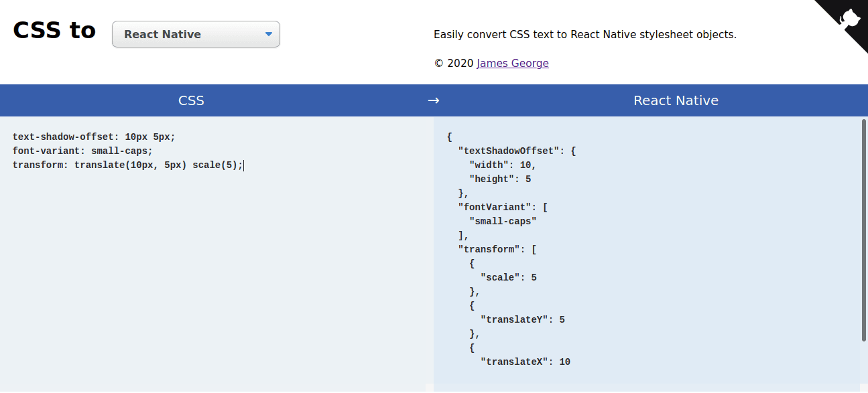
Task: Click the "CSS to" page heading
Action: pyautogui.click(x=54, y=31)
